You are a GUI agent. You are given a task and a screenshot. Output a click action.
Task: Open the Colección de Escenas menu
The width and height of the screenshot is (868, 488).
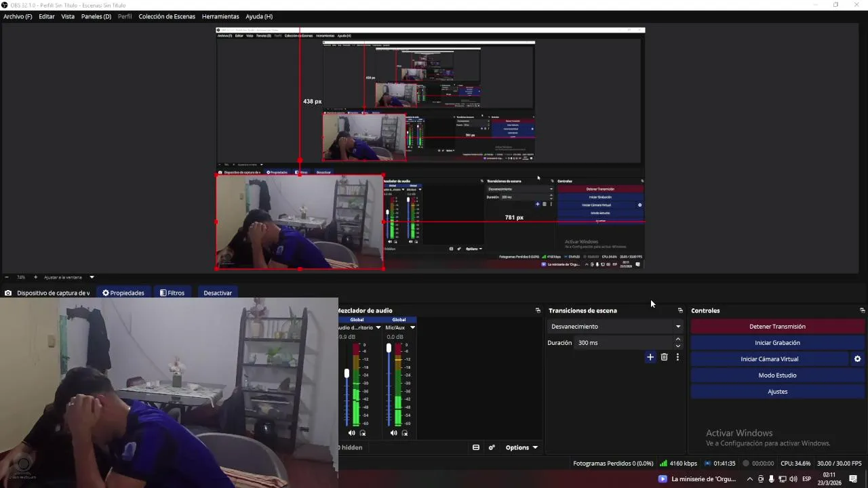pos(167,16)
